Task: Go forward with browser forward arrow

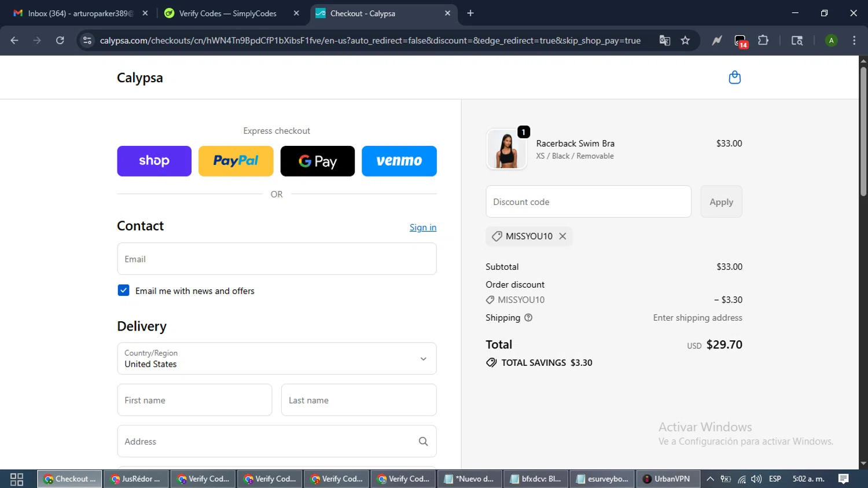Action: [37, 41]
